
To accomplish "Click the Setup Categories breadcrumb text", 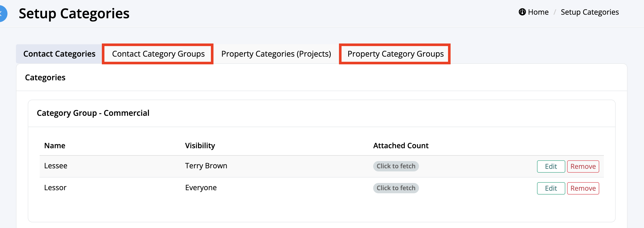I will [x=589, y=12].
